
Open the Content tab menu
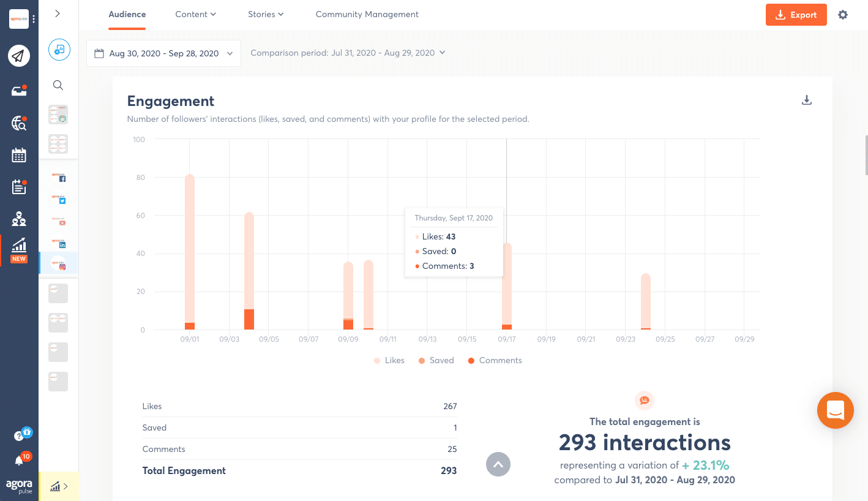click(x=195, y=14)
